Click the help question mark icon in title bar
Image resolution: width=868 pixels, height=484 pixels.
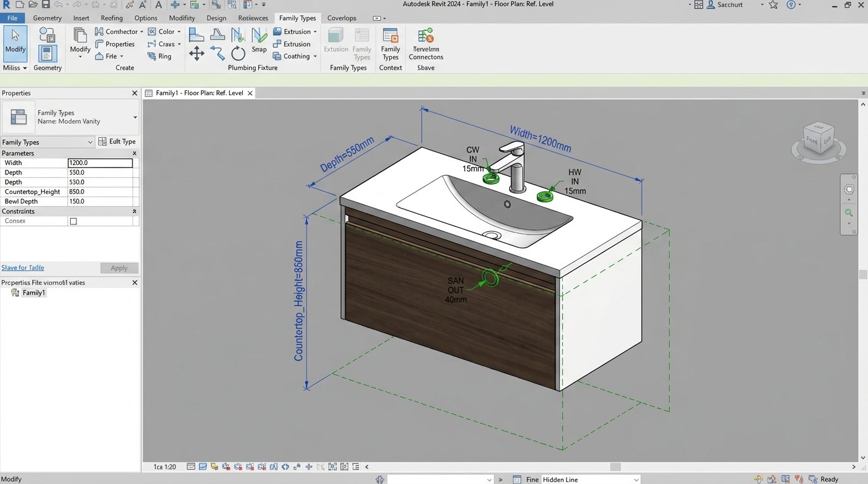click(x=791, y=4)
